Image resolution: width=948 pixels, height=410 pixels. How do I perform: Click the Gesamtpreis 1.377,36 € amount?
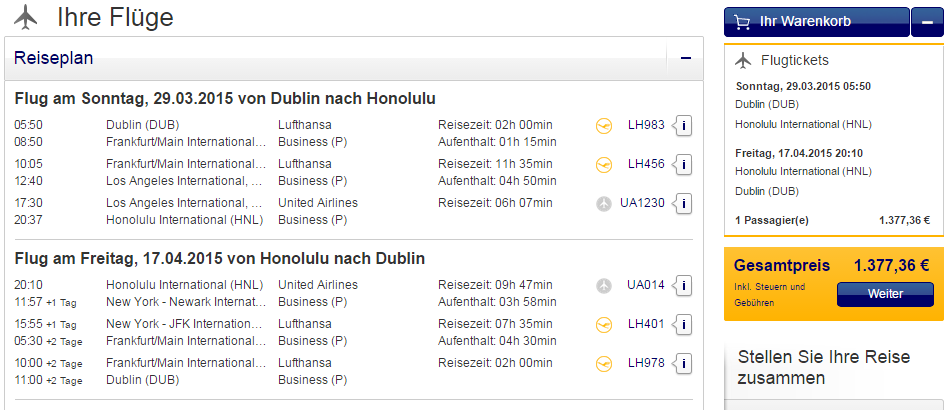click(x=891, y=265)
